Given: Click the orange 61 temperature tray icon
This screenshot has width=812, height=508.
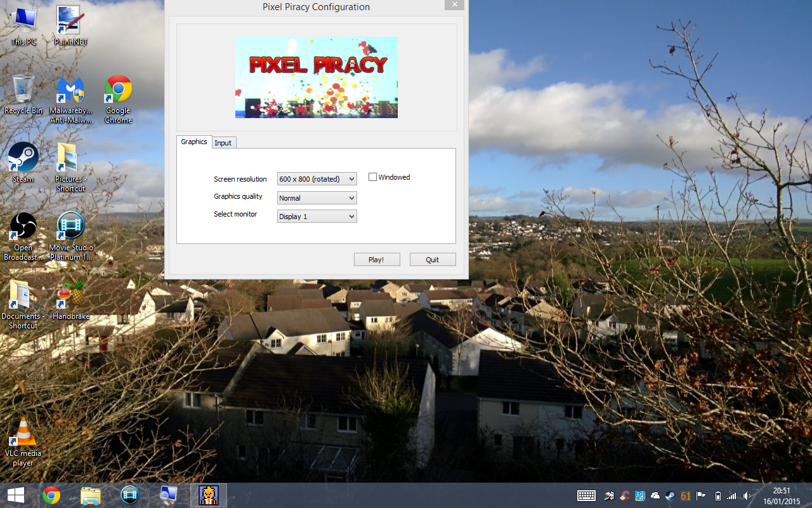Looking at the screenshot, I should coord(686,496).
